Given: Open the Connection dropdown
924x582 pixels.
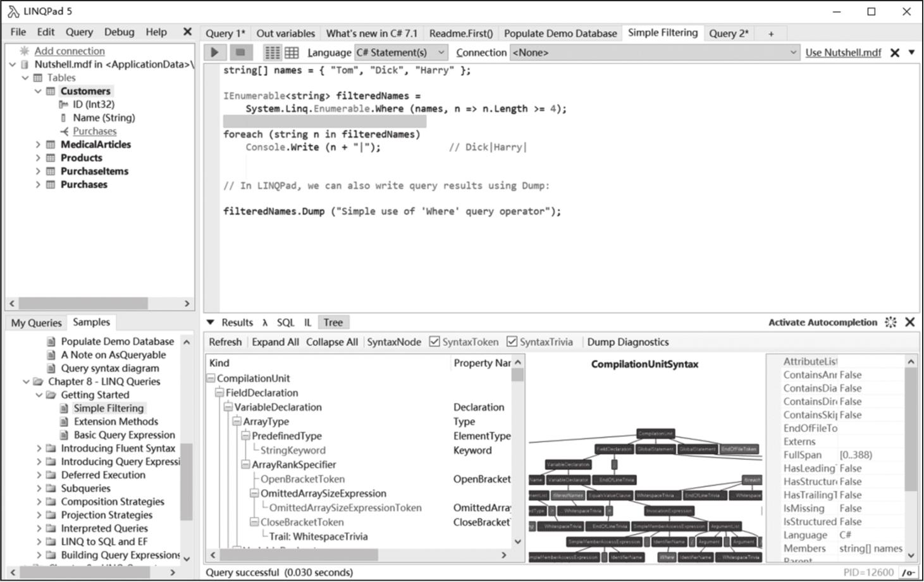Looking at the screenshot, I should [655, 53].
